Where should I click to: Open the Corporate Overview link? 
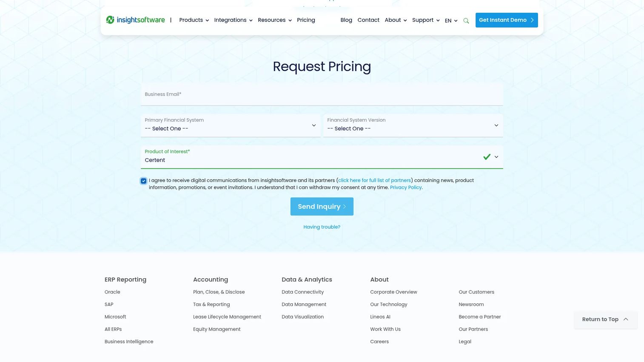tap(393, 292)
